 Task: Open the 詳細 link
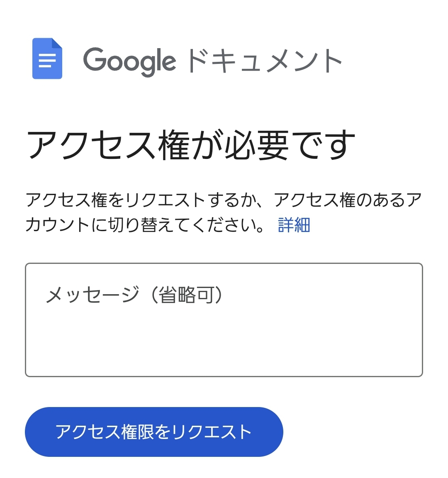click(294, 225)
